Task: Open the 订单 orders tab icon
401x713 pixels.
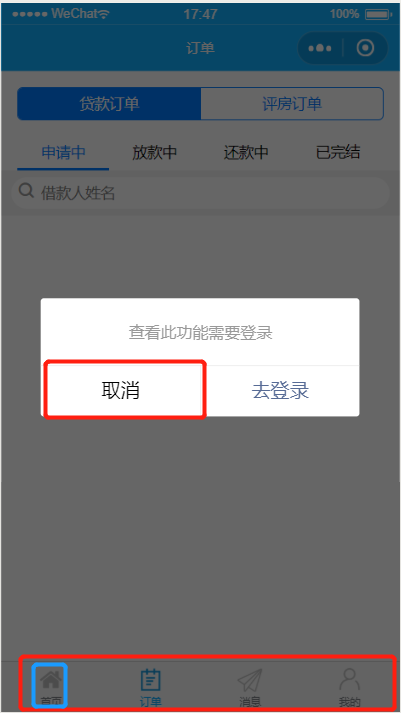Action: click(x=150, y=681)
